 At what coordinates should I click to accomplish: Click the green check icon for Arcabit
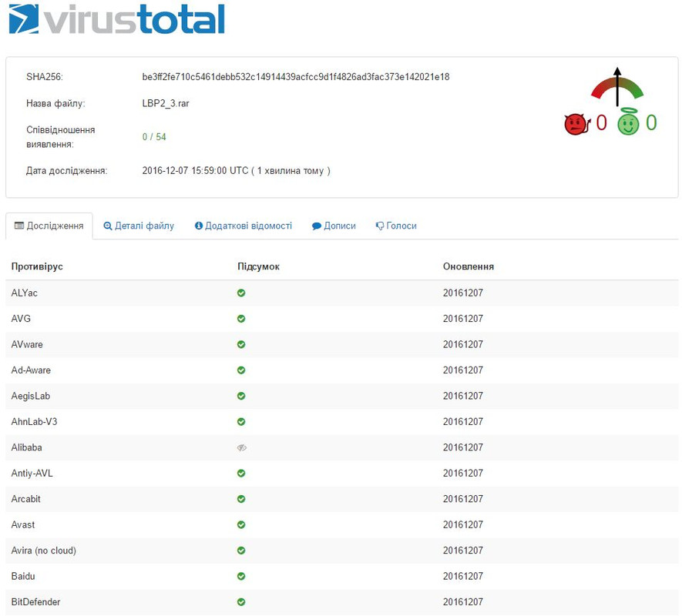click(x=241, y=499)
